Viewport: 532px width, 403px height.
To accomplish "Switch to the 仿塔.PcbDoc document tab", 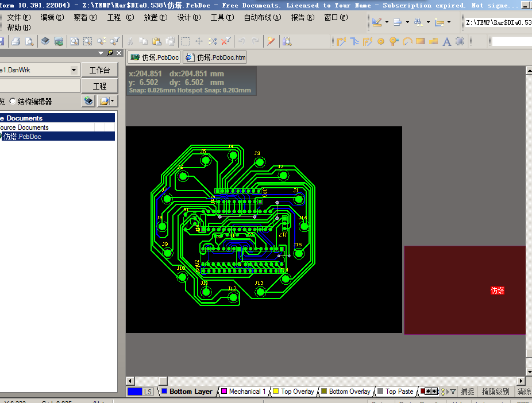I will coord(155,57).
